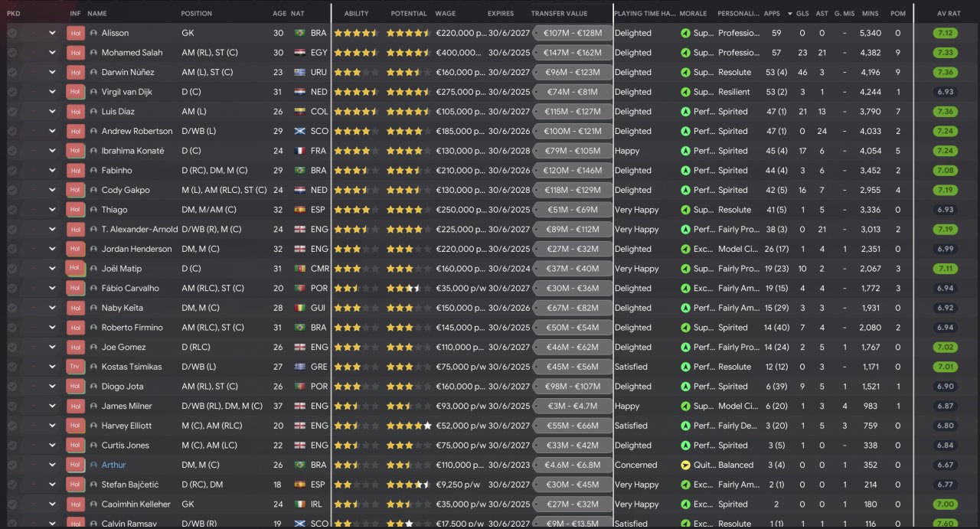Expand the dropdown chevron for Virgil van Dijk
Screen dimensions: 980x529
pos(52,92)
